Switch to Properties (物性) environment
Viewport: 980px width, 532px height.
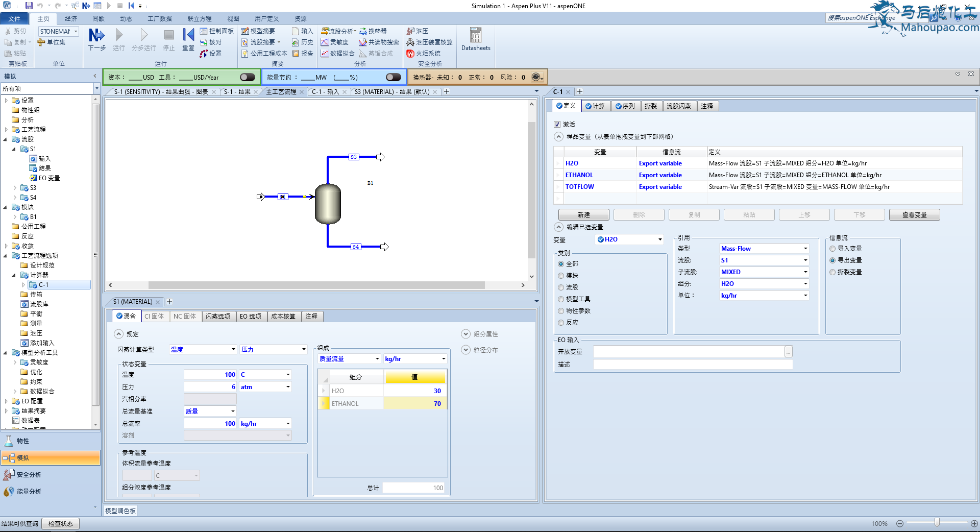50,441
